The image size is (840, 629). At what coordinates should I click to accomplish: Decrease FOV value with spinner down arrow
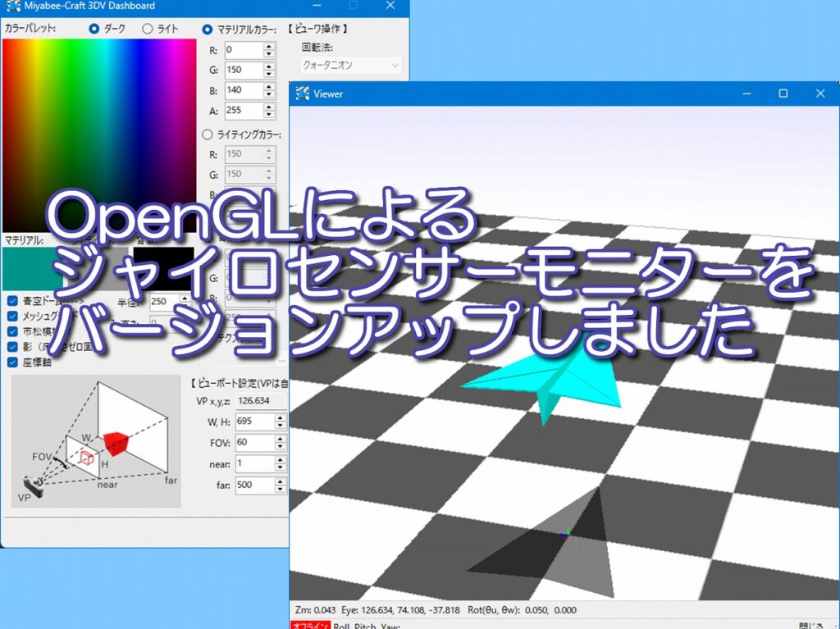point(281,447)
